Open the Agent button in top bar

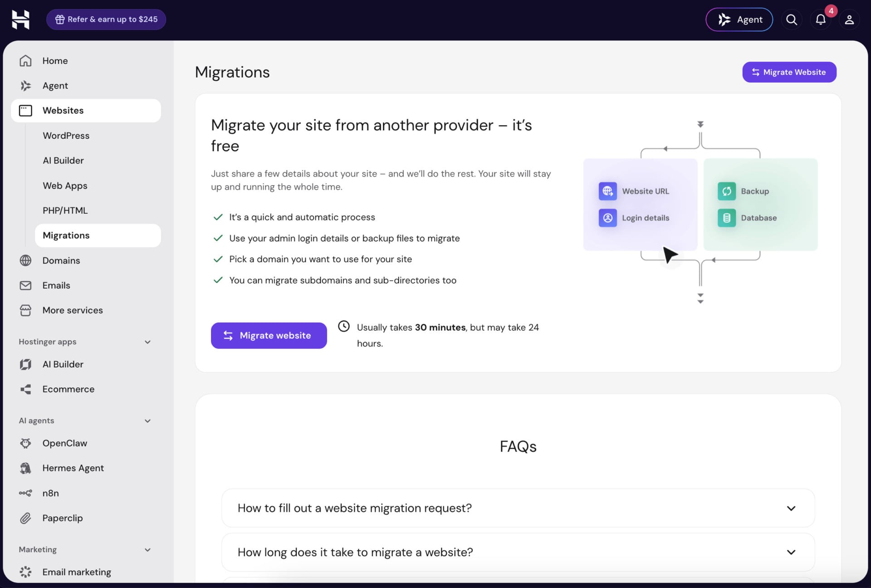point(739,20)
